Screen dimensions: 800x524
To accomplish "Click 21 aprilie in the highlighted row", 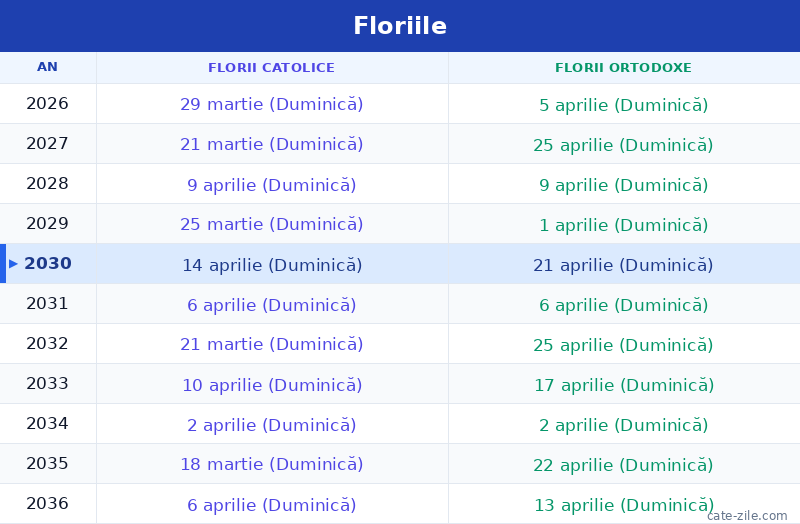I will coord(623,265).
